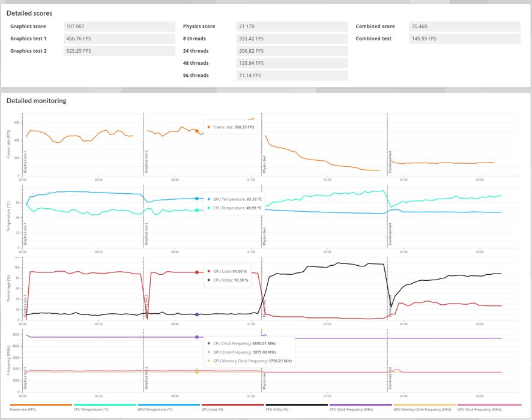The image size is (532, 420).
Task: Click the Detailed monitoring heading
Action: 36,101
